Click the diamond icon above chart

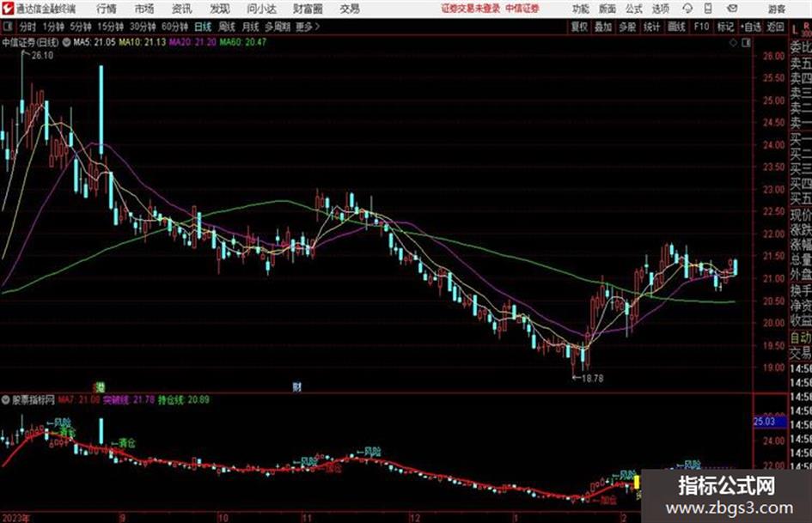click(733, 43)
